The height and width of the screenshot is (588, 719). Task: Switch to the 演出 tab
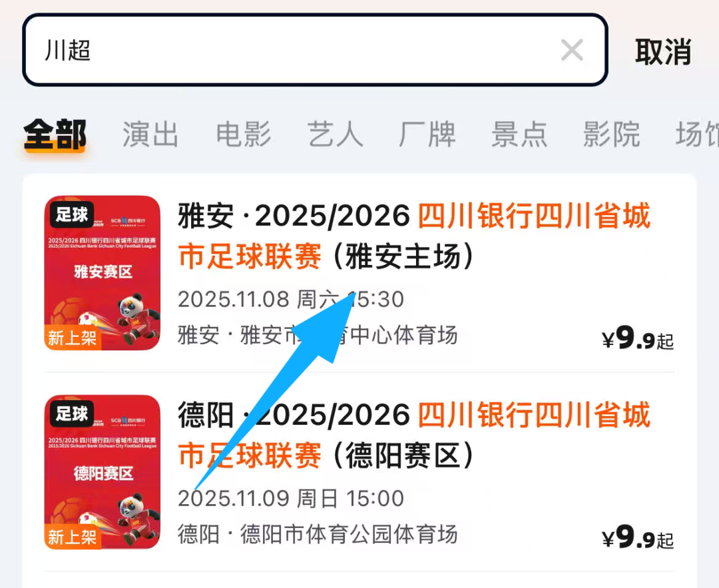pyautogui.click(x=150, y=135)
